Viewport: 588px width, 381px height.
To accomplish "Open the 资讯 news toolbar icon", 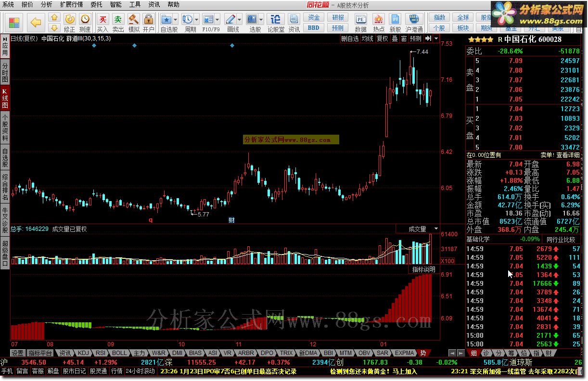I will pos(294,22).
